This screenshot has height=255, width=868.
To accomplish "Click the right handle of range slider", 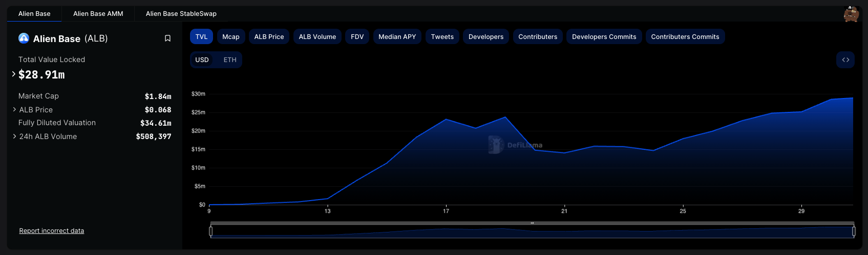I will coord(854,231).
